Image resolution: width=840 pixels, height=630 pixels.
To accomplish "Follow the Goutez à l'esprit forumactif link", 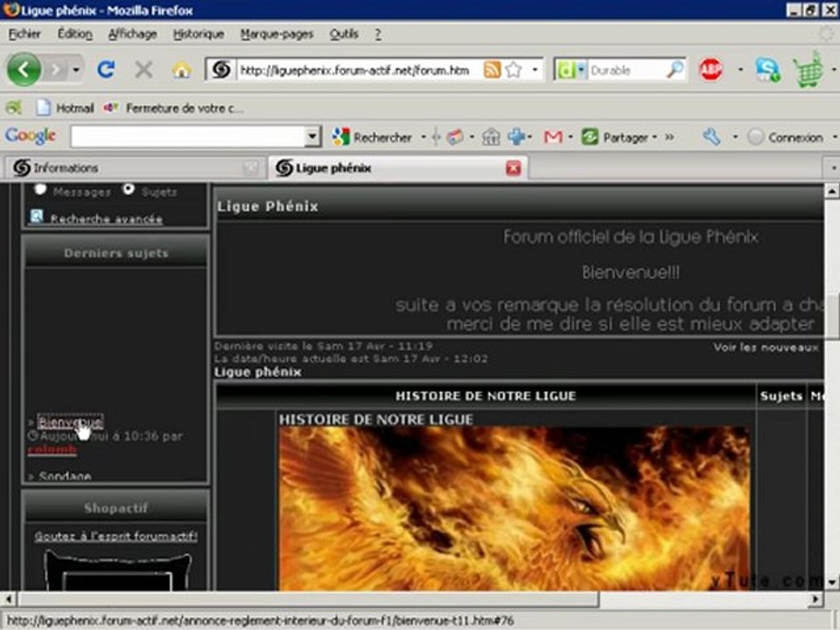I will pyautogui.click(x=115, y=536).
